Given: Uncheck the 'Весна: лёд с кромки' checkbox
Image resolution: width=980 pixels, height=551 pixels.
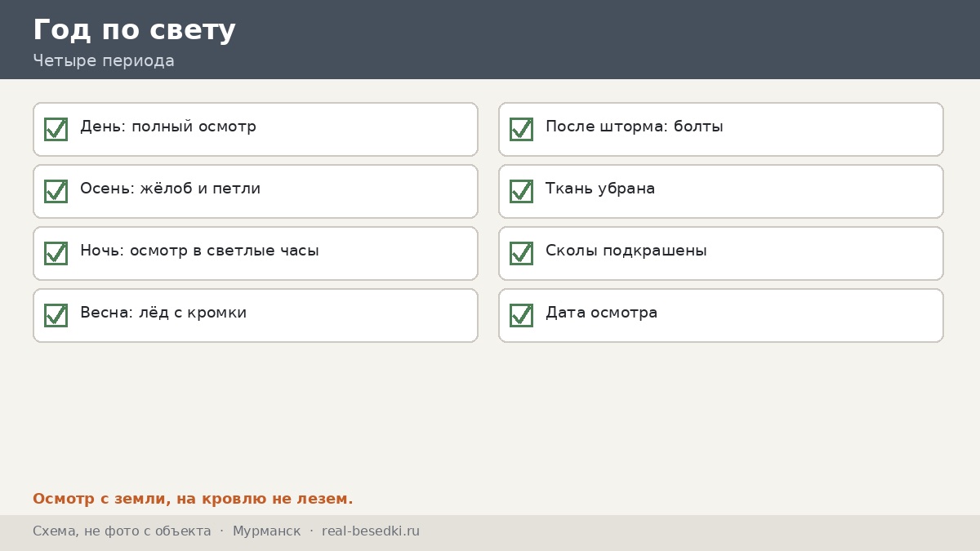Looking at the screenshot, I should pos(56,315).
